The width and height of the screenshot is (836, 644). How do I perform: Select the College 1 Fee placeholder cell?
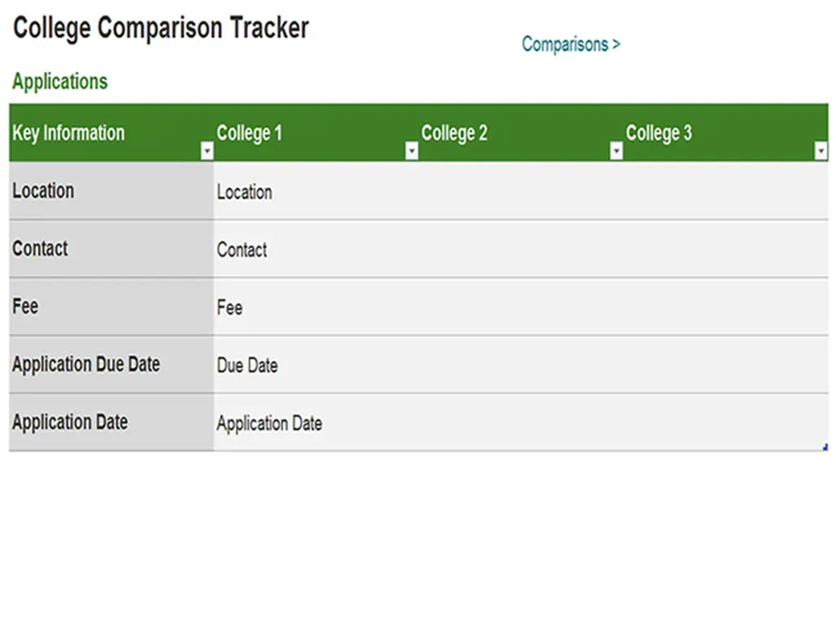pyautogui.click(x=230, y=308)
